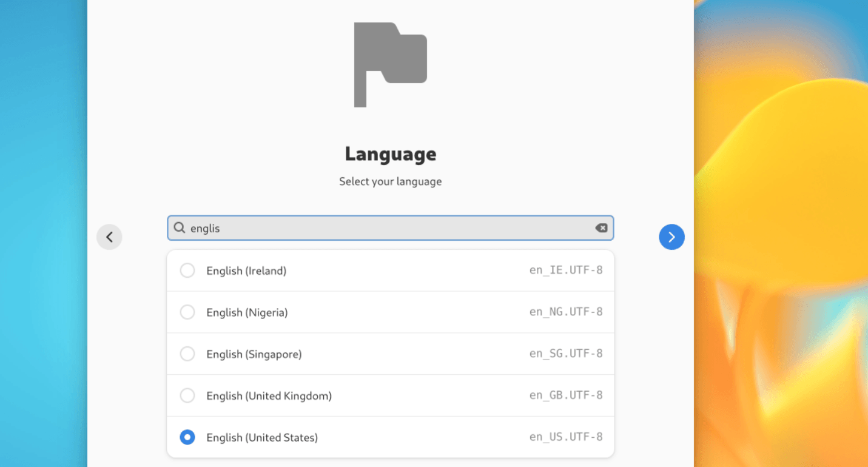Click the en_SG.UTF-8 locale code
This screenshot has height=467, width=868.
[x=565, y=354]
